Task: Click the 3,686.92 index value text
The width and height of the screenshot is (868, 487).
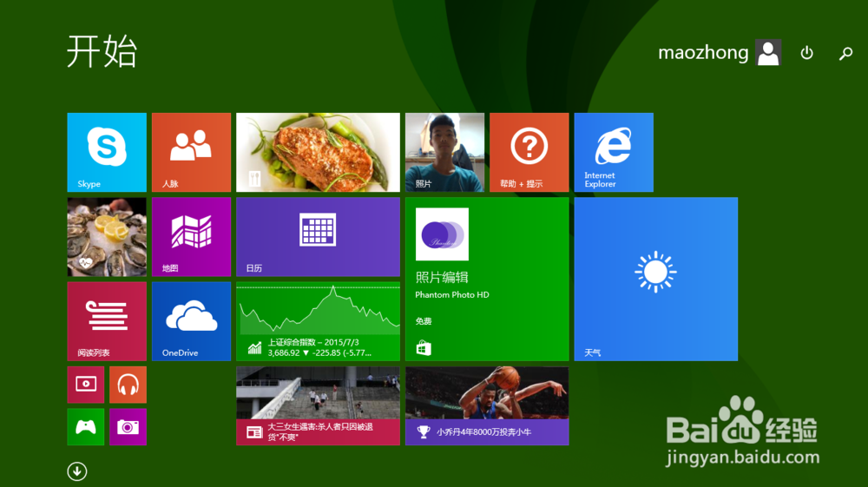Action: pyautogui.click(x=284, y=352)
